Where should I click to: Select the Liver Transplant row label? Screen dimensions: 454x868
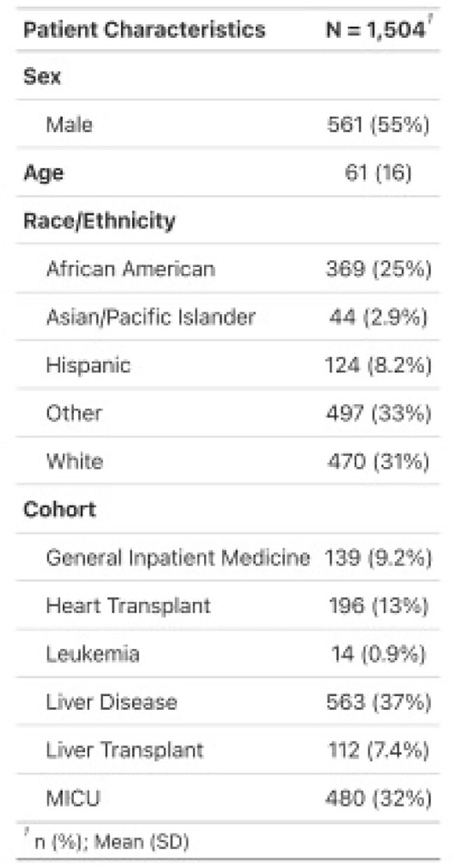(x=124, y=751)
